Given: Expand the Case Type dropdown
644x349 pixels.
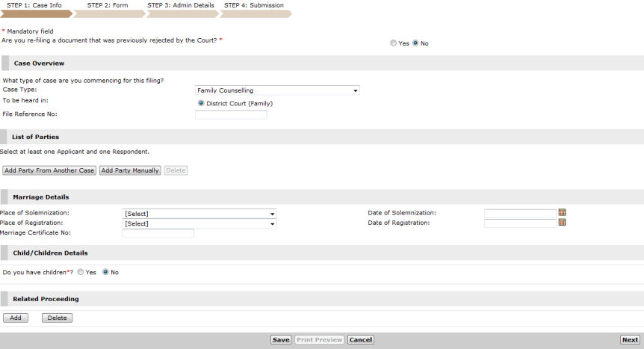Looking at the screenshot, I should (277, 90).
